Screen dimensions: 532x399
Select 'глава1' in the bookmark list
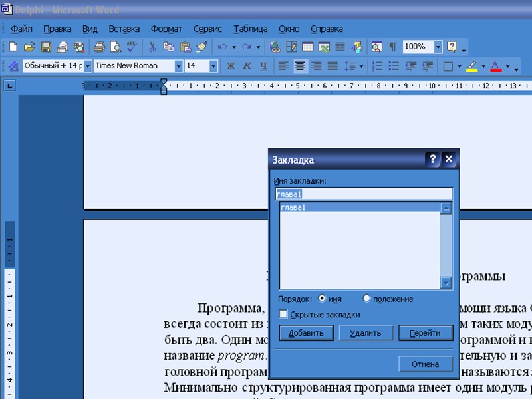pyautogui.click(x=360, y=207)
